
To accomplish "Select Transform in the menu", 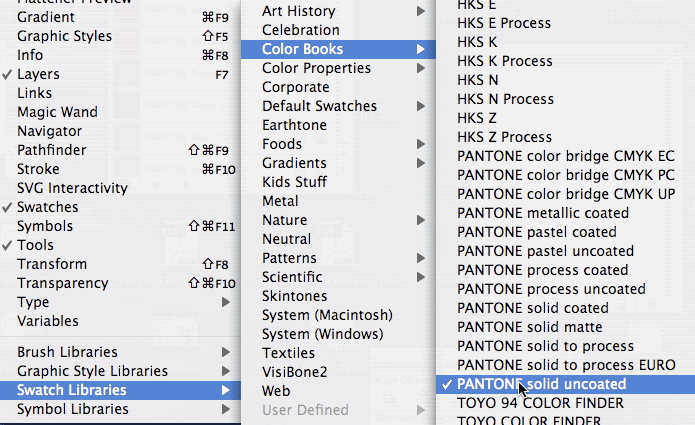I will [x=120, y=264].
